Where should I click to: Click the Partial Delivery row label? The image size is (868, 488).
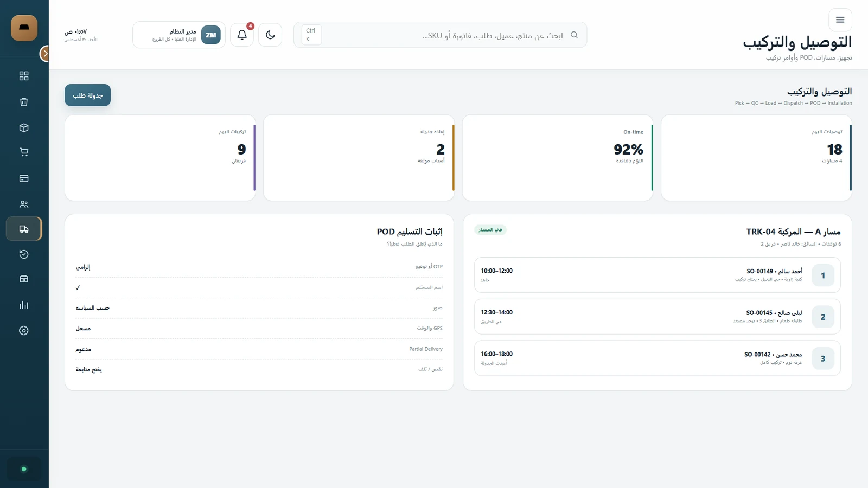coord(426,349)
